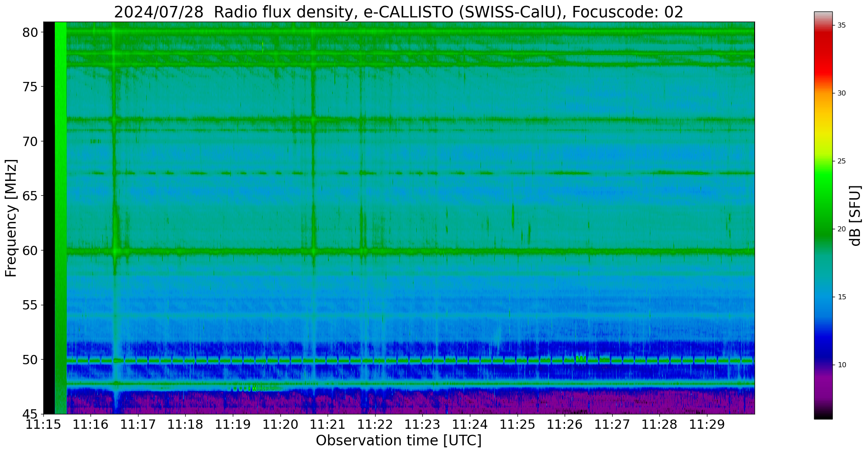This screenshot has height=453, width=868.
Task: Click the vertical burst near 11:20:40
Action: click(313, 218)
